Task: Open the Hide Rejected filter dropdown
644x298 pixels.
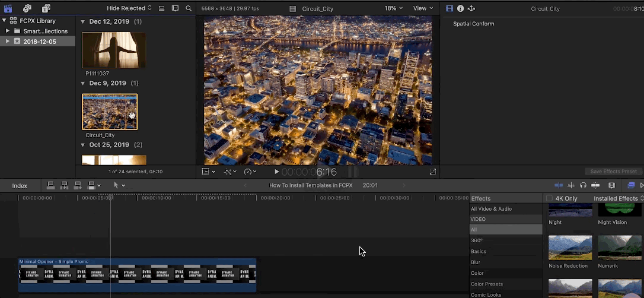Action: 129,8
